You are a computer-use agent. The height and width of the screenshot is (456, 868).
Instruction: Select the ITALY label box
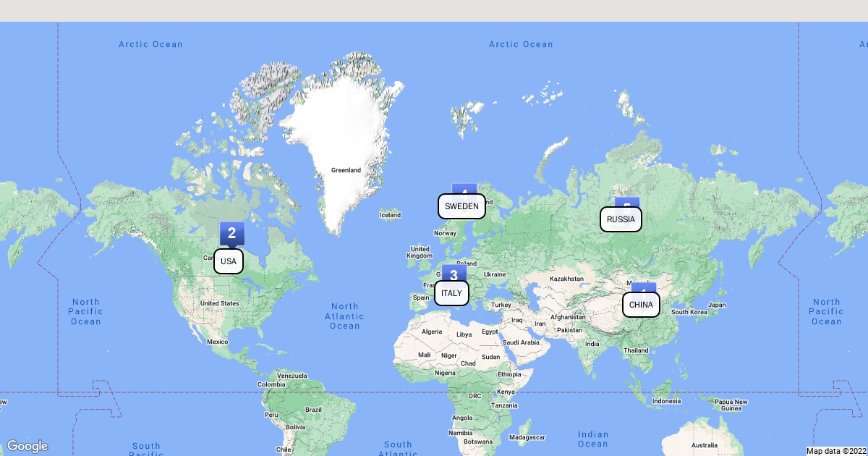pos(451,293)
